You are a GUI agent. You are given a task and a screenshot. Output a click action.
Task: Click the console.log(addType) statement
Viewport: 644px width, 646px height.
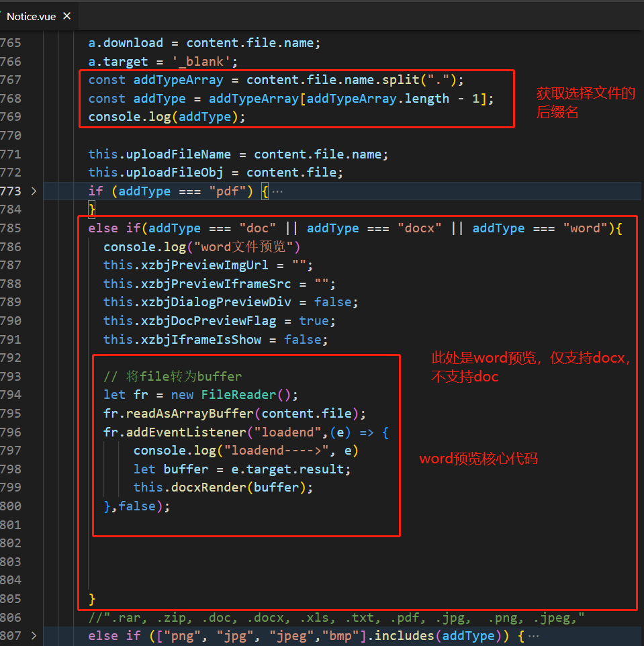click(x=167, y=117)
